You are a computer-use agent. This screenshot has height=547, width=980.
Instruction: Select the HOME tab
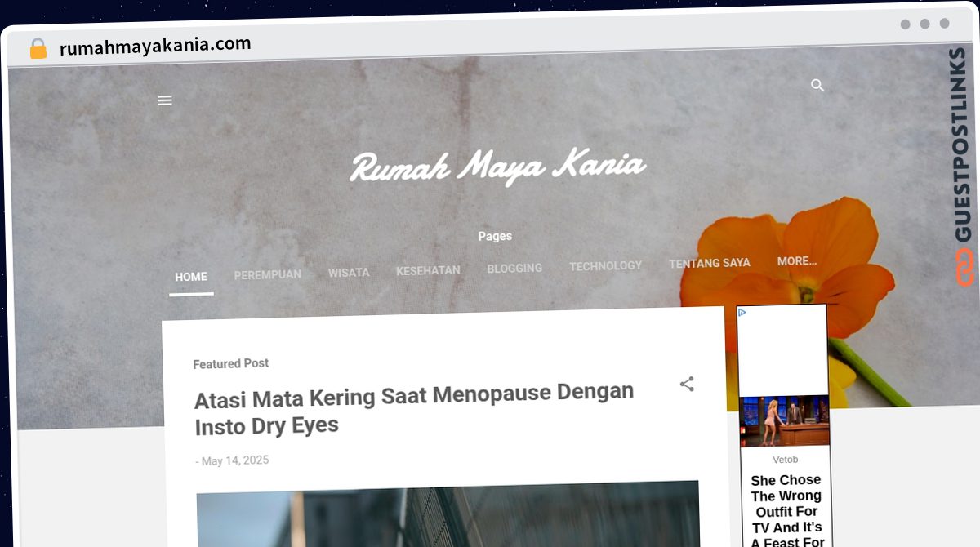pos(191,277)
